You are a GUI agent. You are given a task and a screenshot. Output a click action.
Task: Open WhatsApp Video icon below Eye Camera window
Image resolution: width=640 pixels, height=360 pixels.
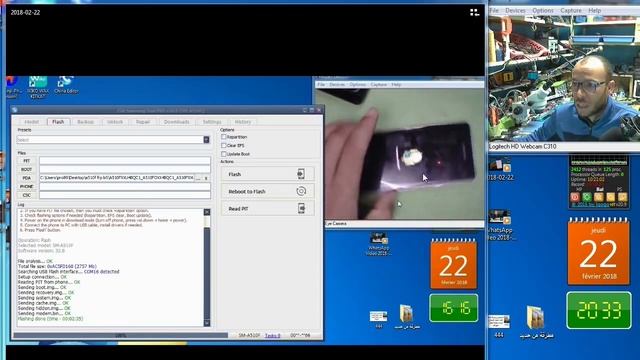378,244
